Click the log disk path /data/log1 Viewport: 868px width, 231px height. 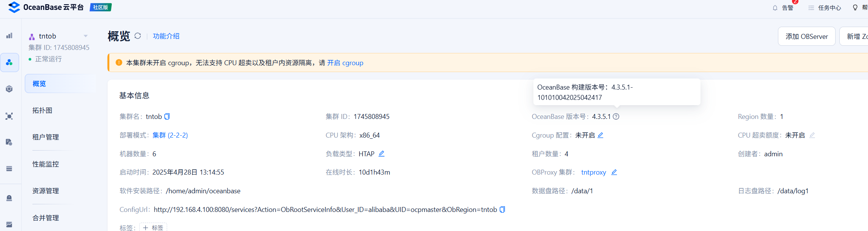(793, 191)
